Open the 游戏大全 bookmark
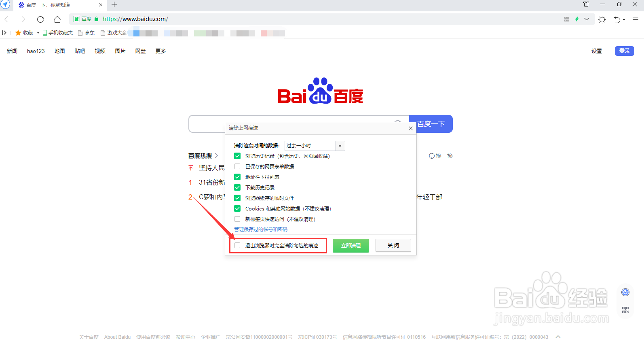644x340 pixels. 114,33
